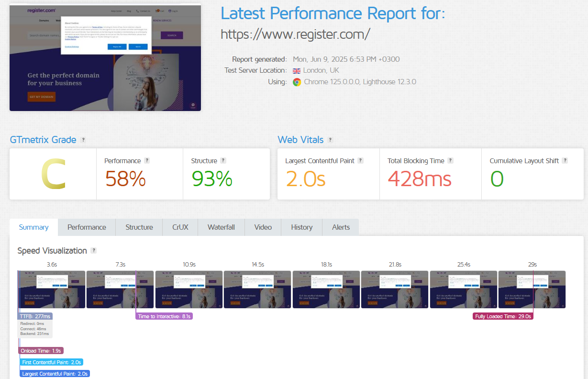Click the 428ms blocking time value
The height and width of the screenshot is (379, 588).
[x=420, y=179]
